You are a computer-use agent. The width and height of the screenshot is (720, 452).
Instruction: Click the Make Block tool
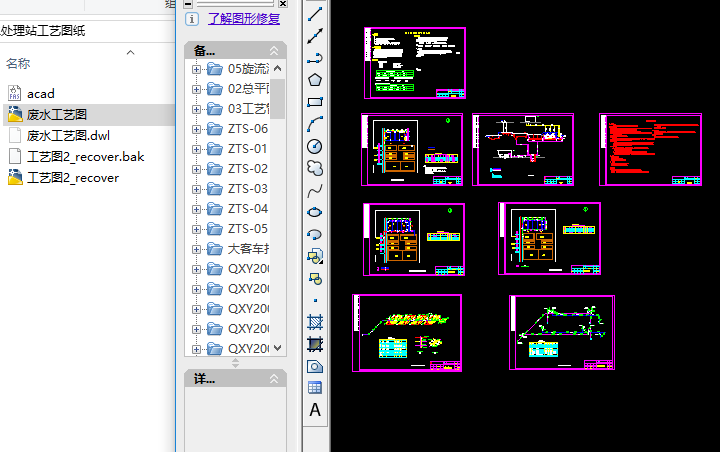click(315, 278)
